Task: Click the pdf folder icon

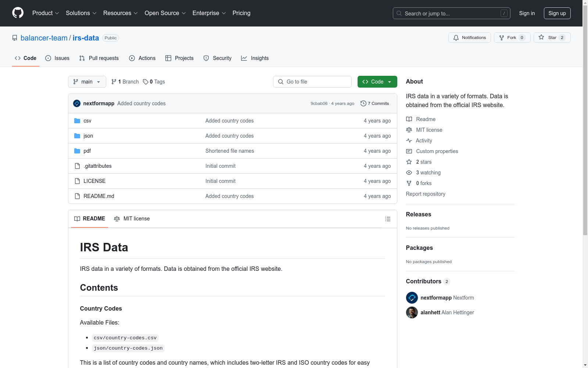Action: coord(77,151)
